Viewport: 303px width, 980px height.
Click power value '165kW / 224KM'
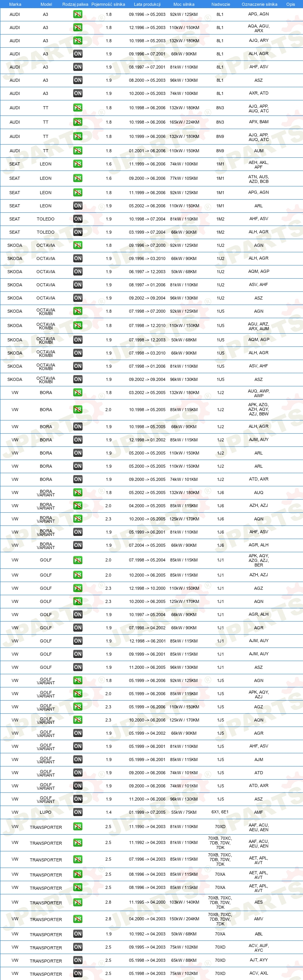(x=184, y=122)
